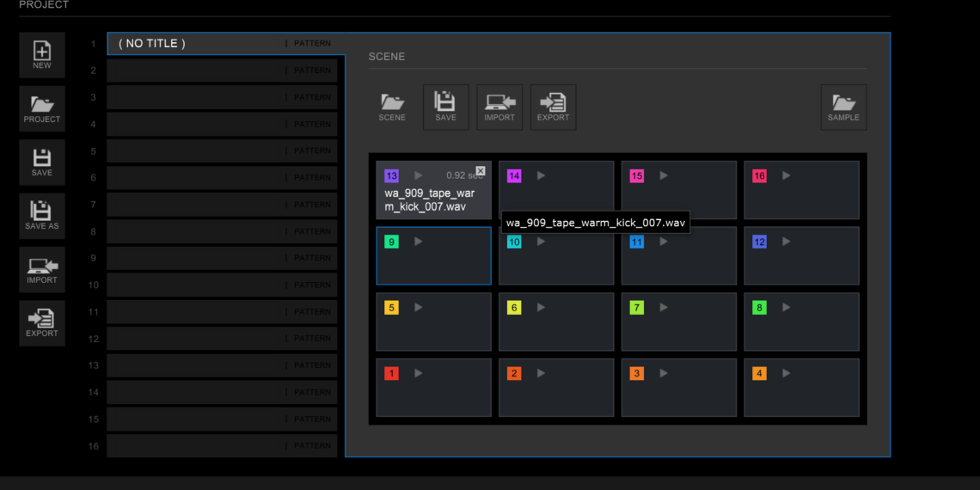This screenshot has height=490, width=980.
Task: Open the Project folder icon
Action: tap(41, 108)
